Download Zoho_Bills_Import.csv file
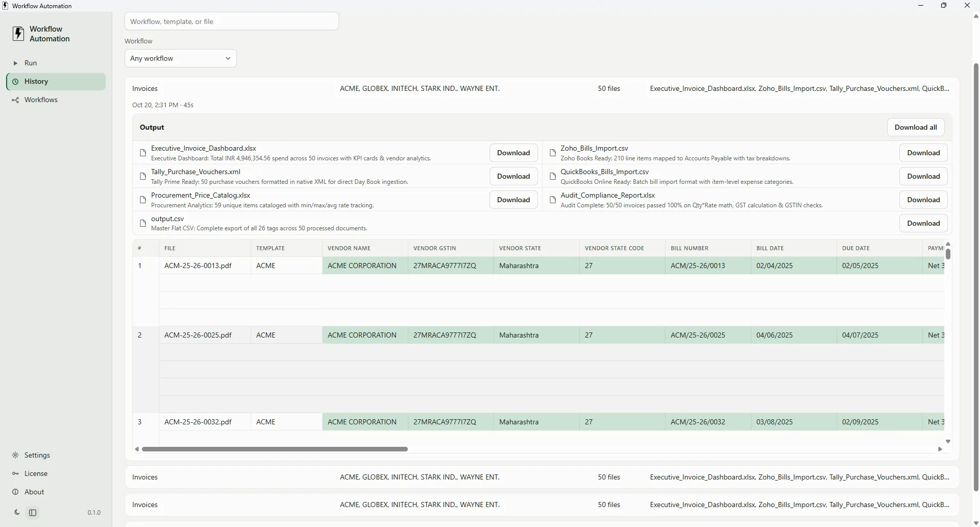The width and height of the screenshot is (980, 527). click(x=923, y=153)
